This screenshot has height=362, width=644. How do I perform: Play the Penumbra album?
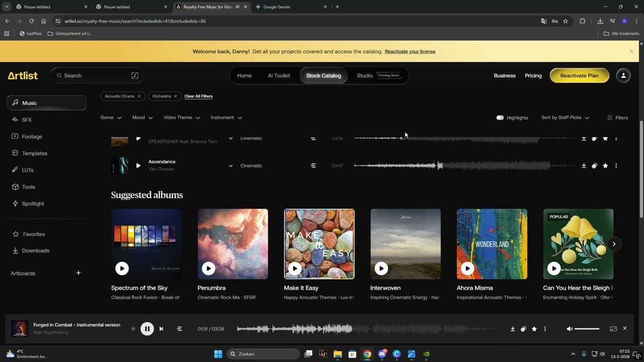coord(208,268)
